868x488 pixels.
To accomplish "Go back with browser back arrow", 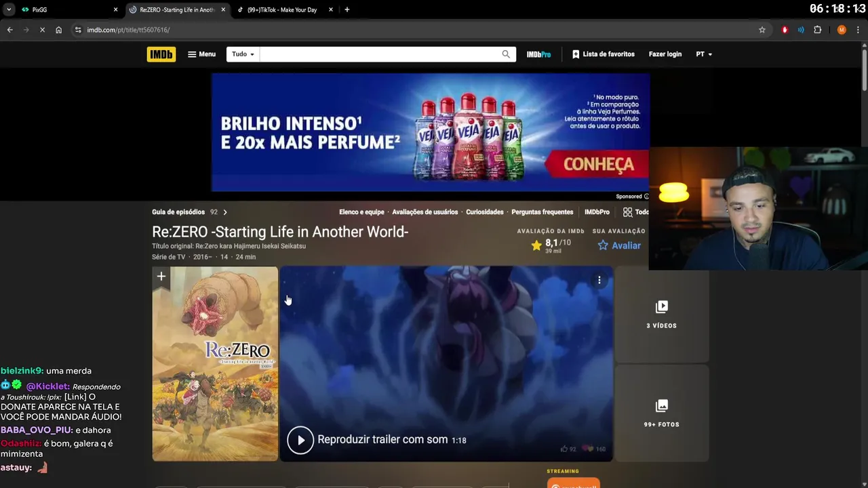I will click(x=9, y=30).
